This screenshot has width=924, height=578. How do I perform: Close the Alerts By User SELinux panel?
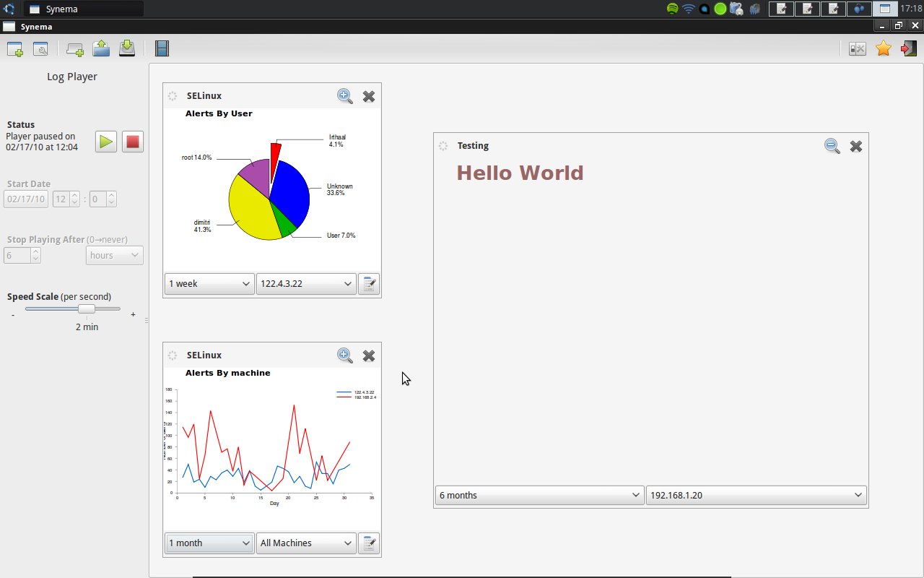coord(369,96)
